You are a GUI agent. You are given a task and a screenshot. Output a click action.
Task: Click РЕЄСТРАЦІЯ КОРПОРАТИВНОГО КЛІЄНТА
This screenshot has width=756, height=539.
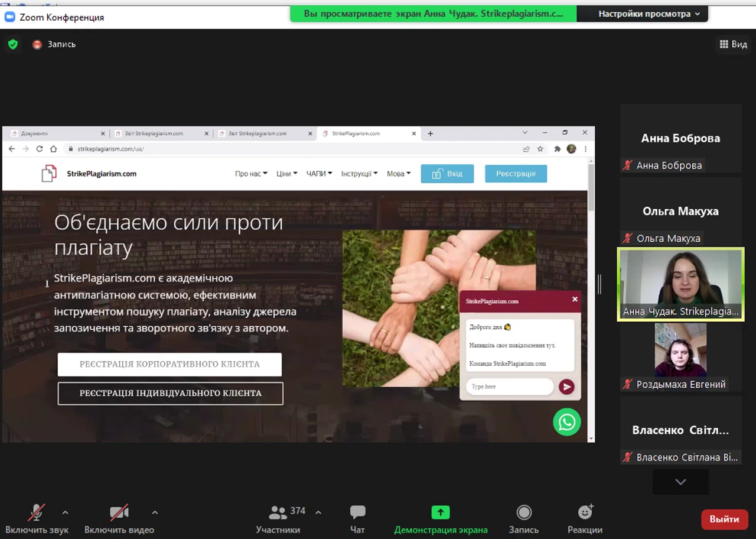click(x=170, y=364)
